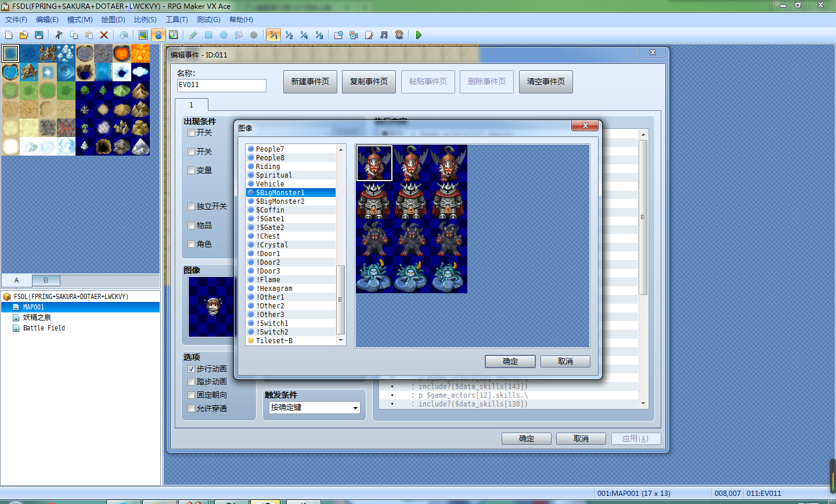Screen dimensions: 836x504
Task: Click the 新建事件页 button
Action: pos(310,81)
